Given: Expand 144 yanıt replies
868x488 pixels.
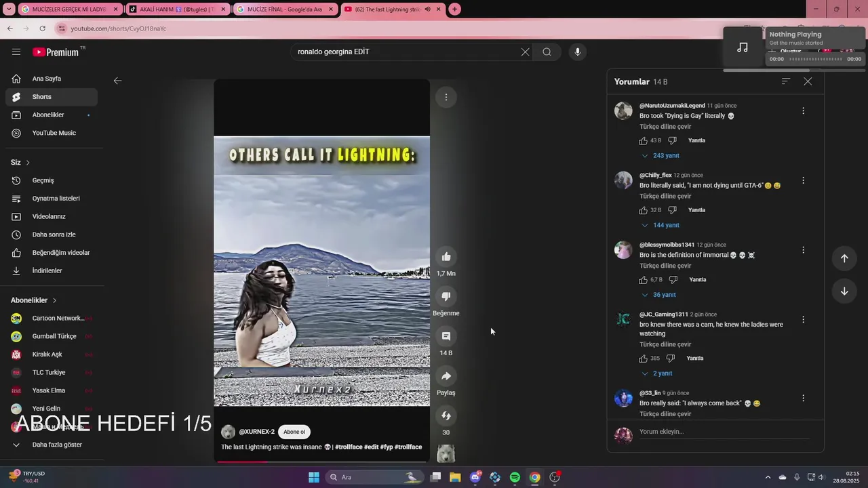Looking at the screenshot, I should coord(660,225).
